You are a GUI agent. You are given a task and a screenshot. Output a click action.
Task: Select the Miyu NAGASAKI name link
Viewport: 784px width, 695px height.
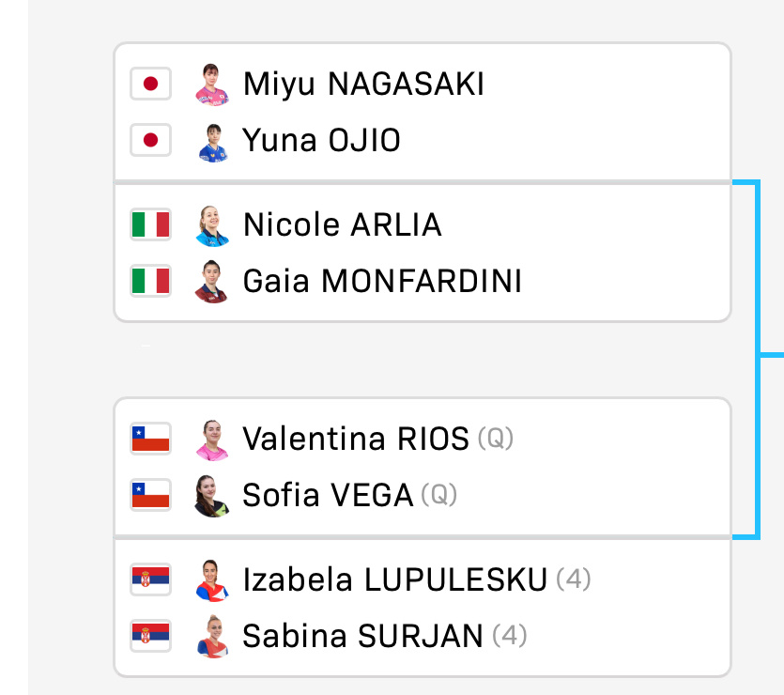[363, 84]
